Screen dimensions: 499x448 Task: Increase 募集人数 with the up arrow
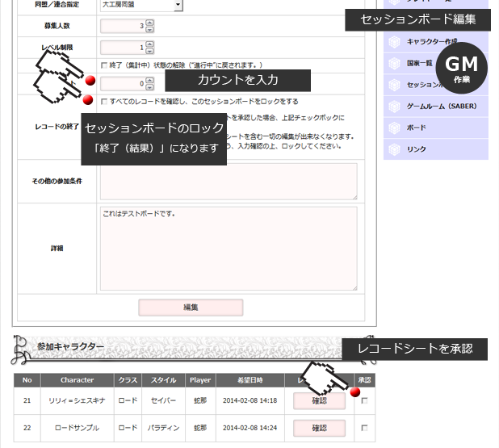point(149,23)
